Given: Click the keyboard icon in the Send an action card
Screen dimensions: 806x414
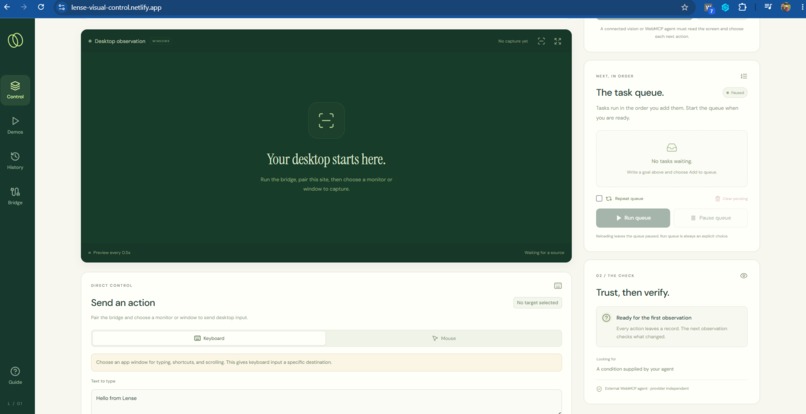Looking at the screenshot, I should (x=558, y=285).
